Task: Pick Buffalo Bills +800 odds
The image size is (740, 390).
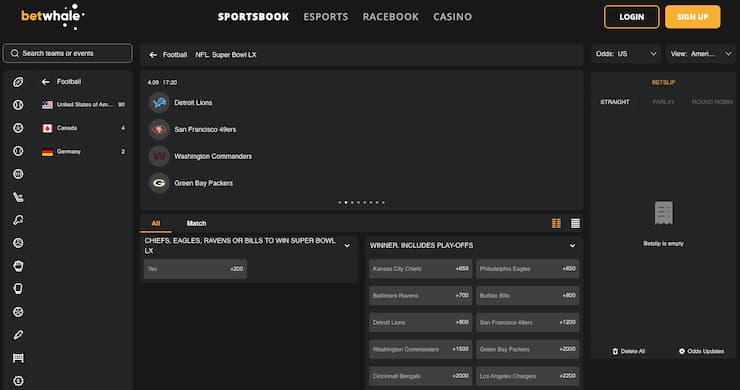Action: click(528, 296)
